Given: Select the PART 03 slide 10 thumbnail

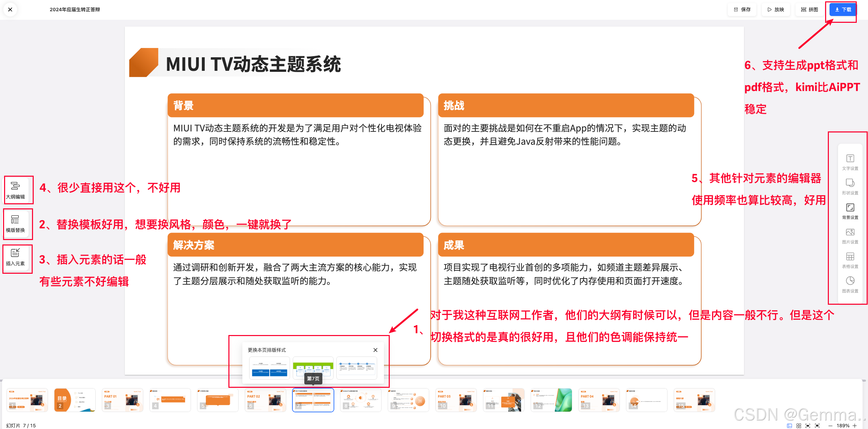Looking at the screenshot, I should [x=456, y=400].
